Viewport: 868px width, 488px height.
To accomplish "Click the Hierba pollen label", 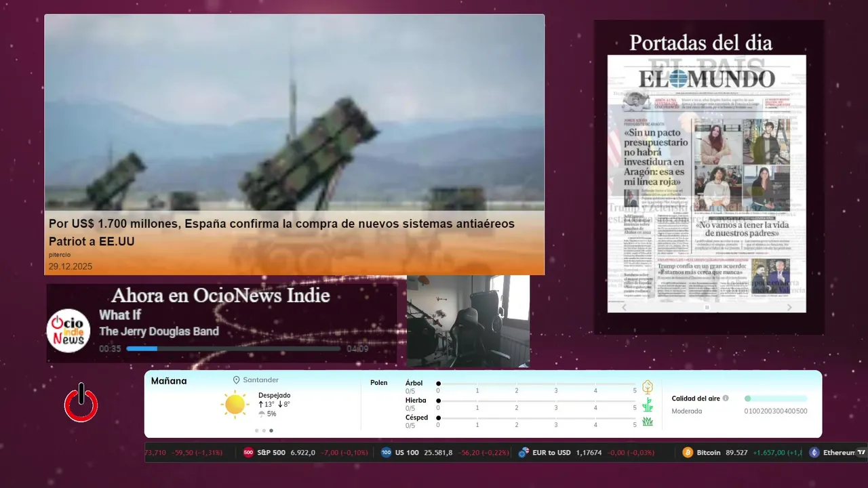I will 416,401.
